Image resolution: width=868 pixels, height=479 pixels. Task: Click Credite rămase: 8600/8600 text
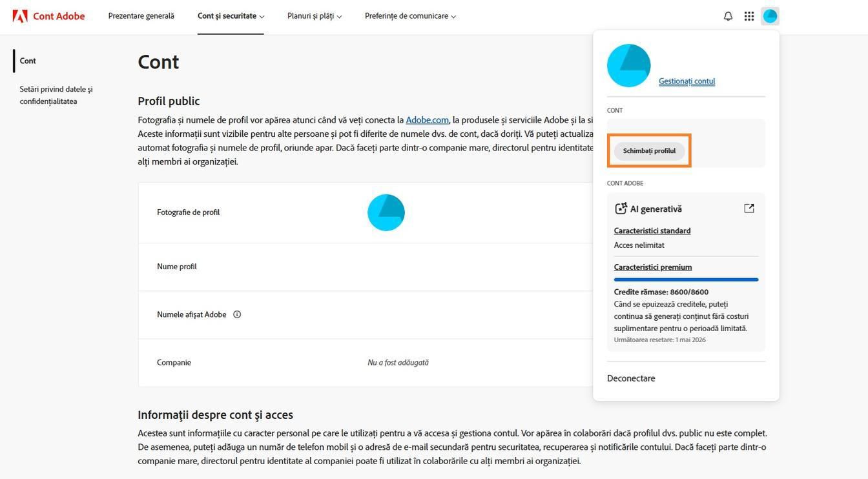pyautogui.click(x=661, y=292)
